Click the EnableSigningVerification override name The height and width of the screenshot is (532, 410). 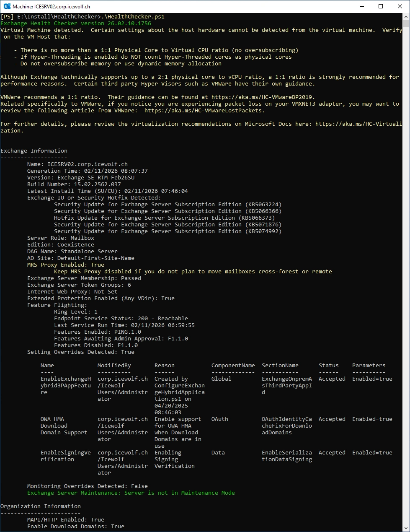click(65, 456)
